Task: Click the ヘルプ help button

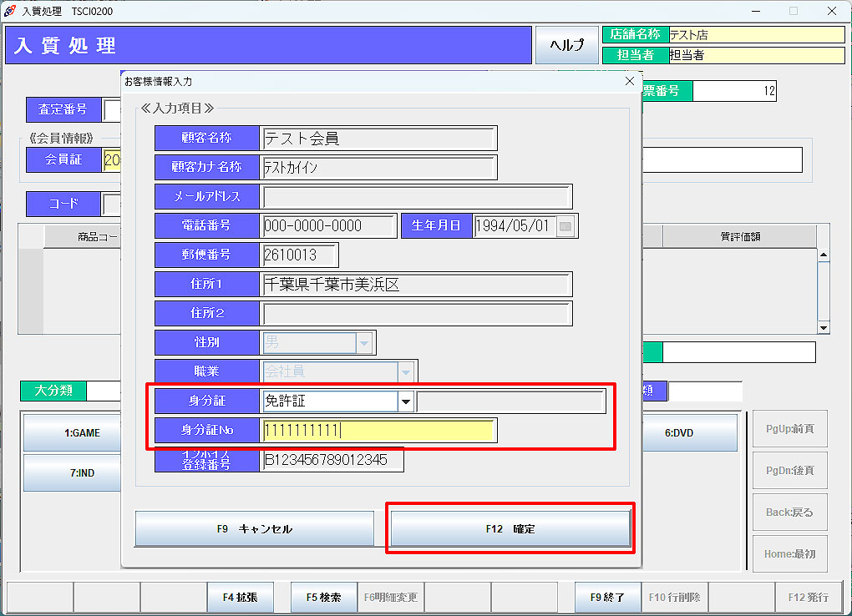Action: 566,45
